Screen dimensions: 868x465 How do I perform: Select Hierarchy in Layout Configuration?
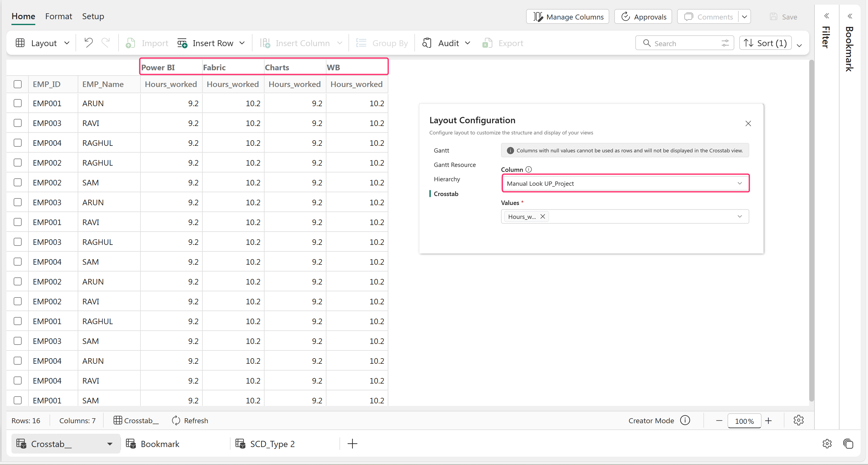coord(447,179)
